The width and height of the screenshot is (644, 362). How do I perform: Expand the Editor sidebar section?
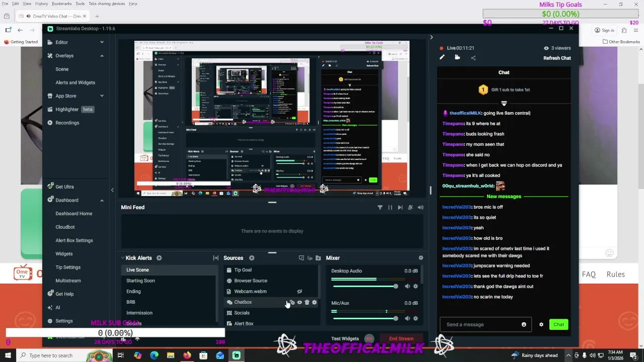102,42
